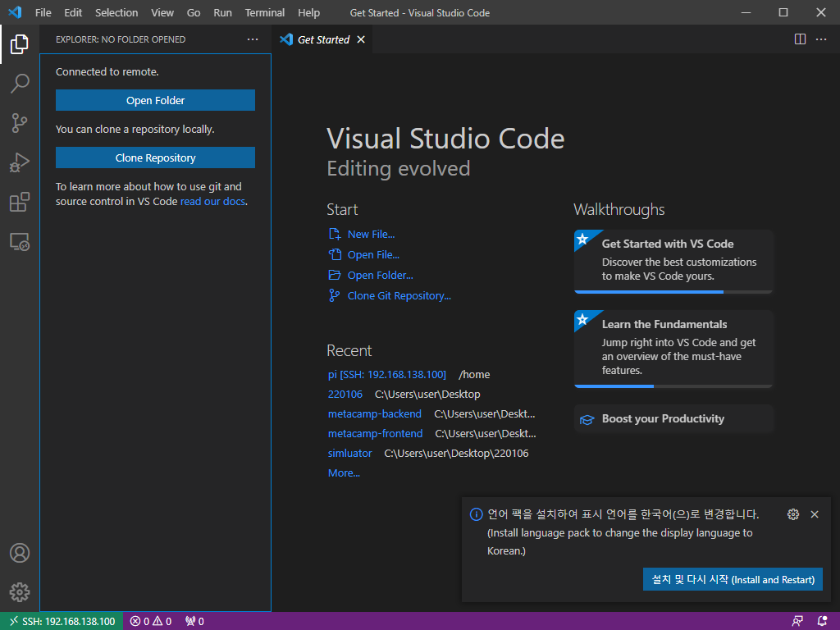Follow the 'read our docs' link
The height and width of the screenshot is (630, 840).
(212, 202)
